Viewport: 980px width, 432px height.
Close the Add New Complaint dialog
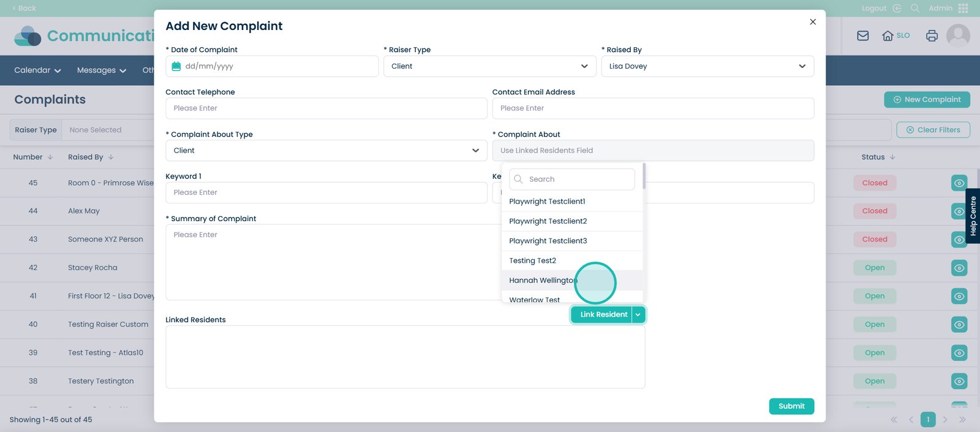coord(813,22)
